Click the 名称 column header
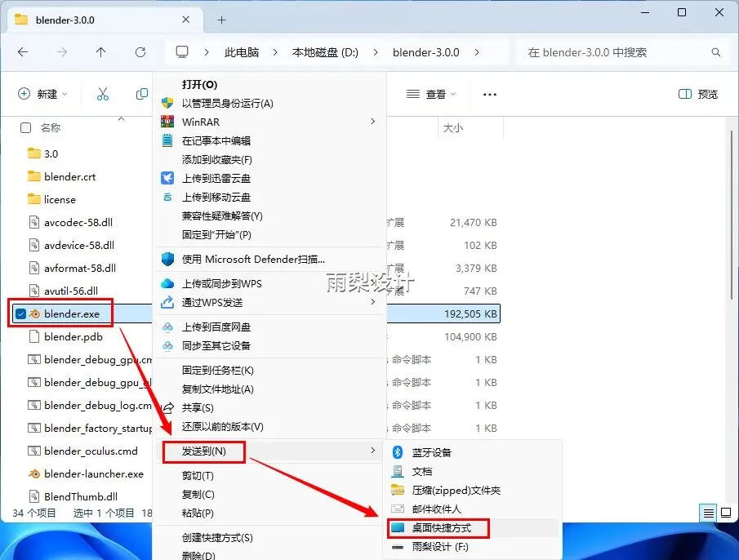739x560 pixels. [x=51, y=127]
